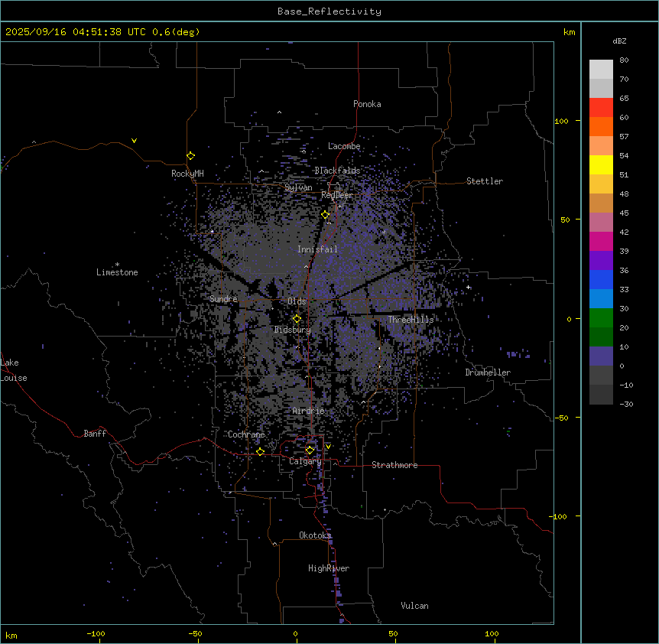The width and height of the screenshot is (659, 644).
Task: Click the dBZ legend heading
Action: tap(619, 41)
